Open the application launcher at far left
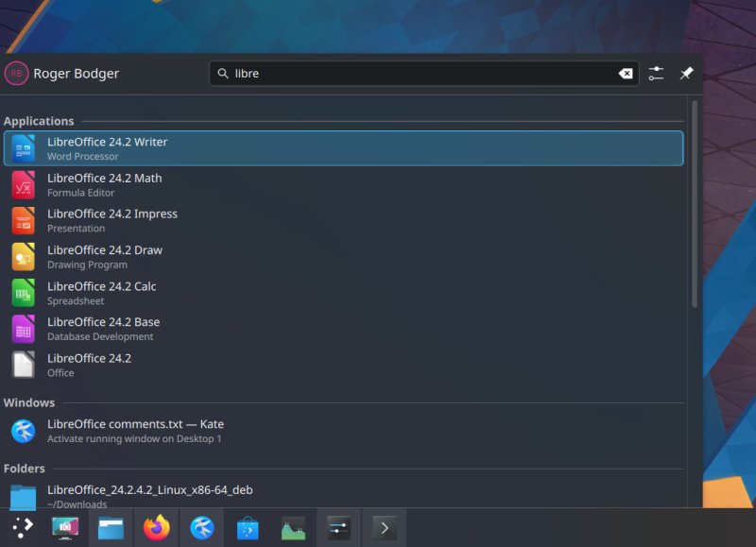756x547 pixels. [x=23, y=527]
